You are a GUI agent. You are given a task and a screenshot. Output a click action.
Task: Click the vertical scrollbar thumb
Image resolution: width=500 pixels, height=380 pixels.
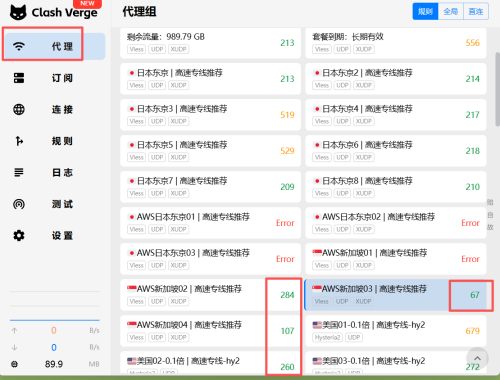[497, 89]
